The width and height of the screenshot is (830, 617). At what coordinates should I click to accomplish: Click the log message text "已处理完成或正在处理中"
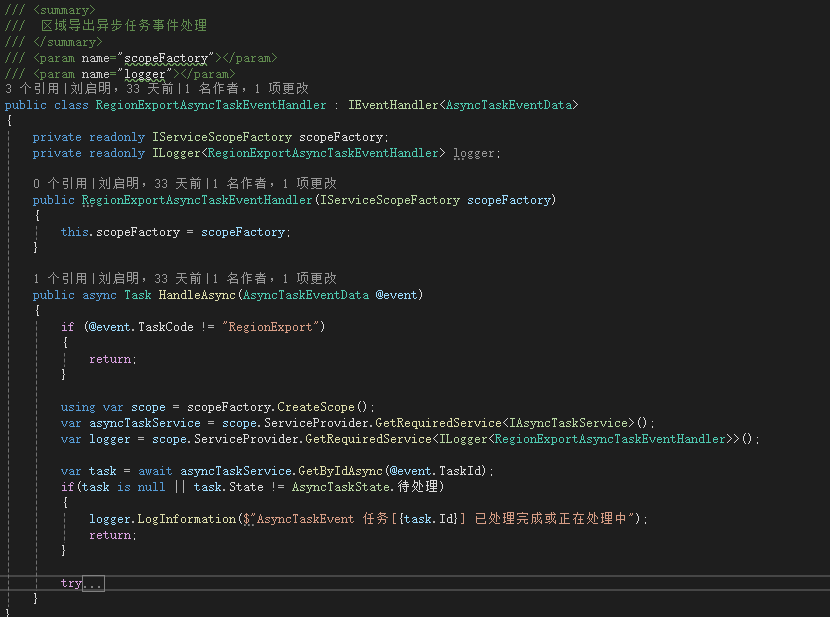pyautogui.click(x=551, y=519)
